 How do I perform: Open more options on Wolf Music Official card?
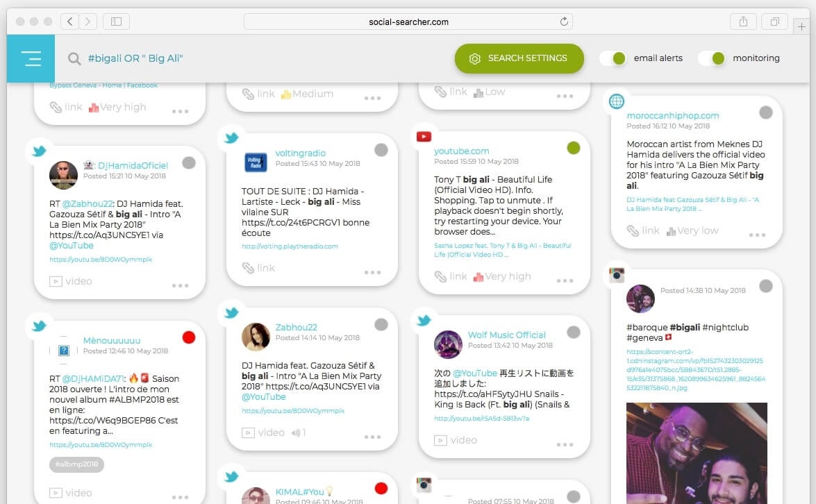(565, 445)
